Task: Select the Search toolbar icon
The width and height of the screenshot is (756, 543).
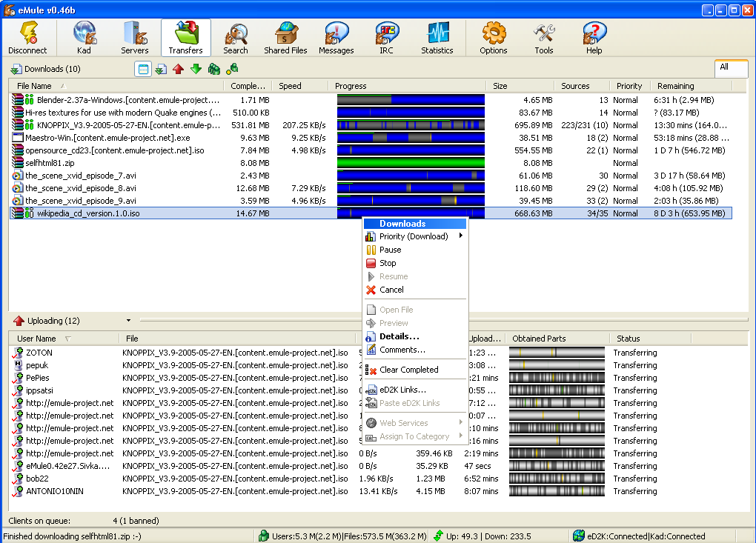Action: [x=235, y=37]
